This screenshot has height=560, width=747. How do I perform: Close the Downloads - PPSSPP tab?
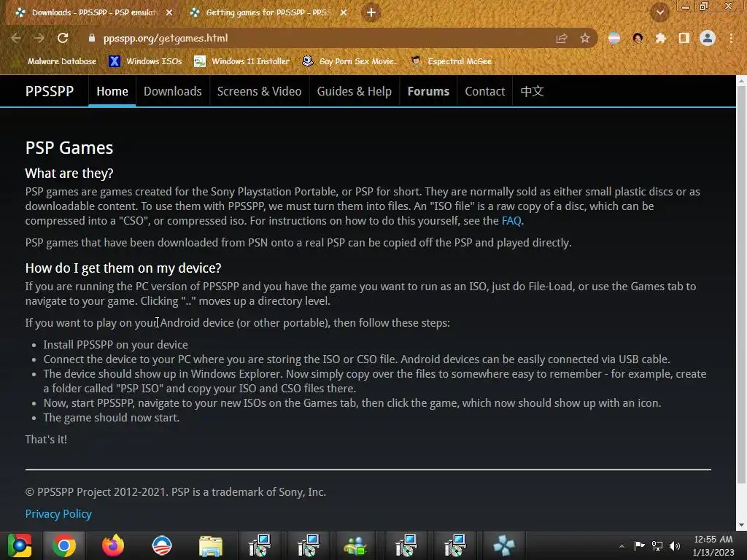169,12
